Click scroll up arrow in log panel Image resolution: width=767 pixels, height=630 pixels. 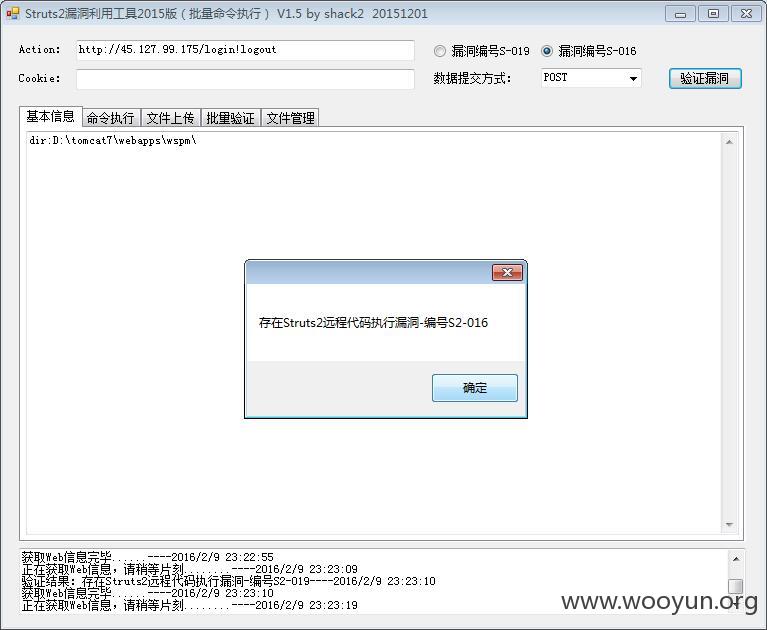click(735, 559)
